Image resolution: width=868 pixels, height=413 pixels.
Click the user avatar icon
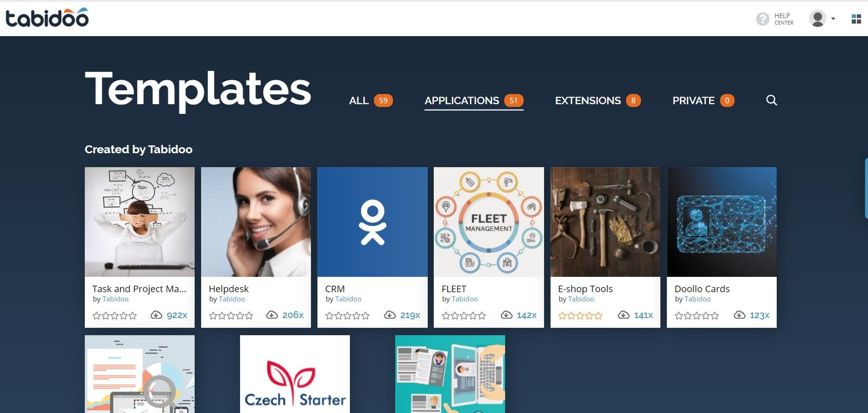[x=817, y=19]
